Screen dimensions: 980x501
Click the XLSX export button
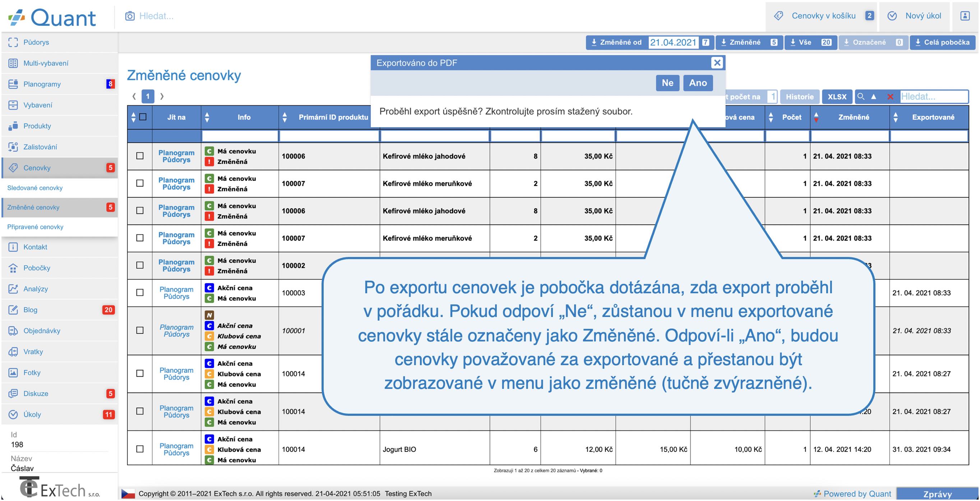click(837, 97)
